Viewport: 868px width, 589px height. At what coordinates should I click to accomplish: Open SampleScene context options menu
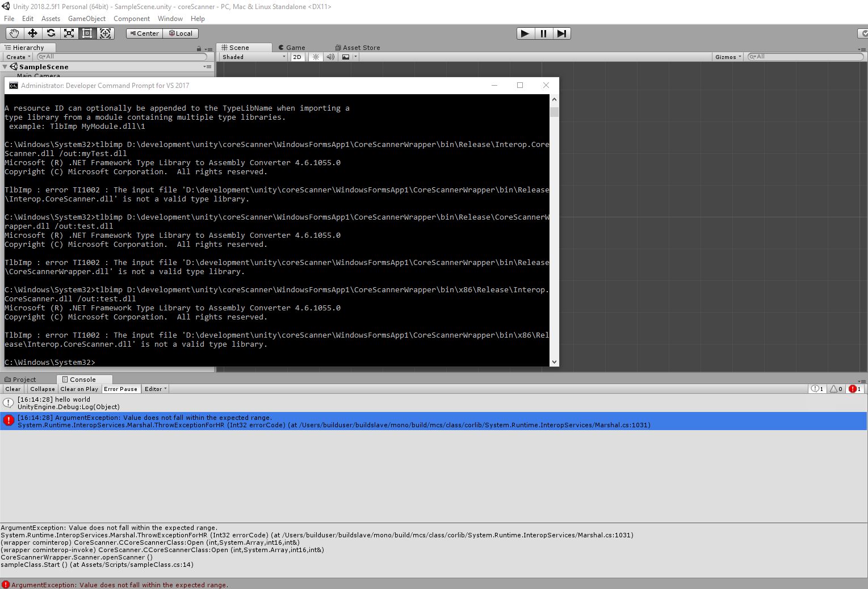tap(207, 66)
